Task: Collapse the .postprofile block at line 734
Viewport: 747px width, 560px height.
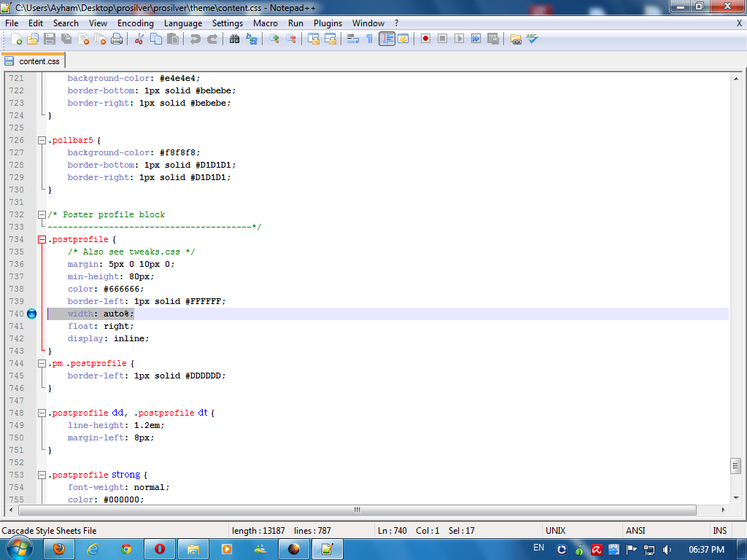Action: [x=42, y=239]
